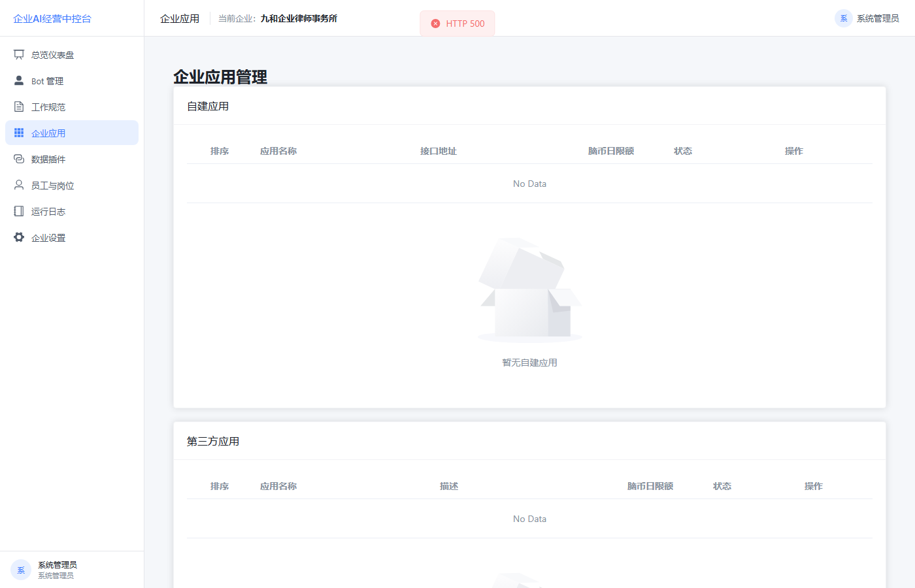915x588 pixels.
Task: Click the bottom-left sidebar 系 avatar
Action: (x=21, y=570)
